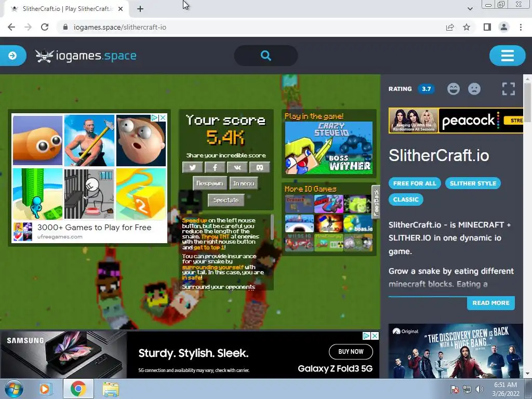Share score on Discord
This screenshot has height=399, width=532.
pyautogui.click(x=260, y=167)
